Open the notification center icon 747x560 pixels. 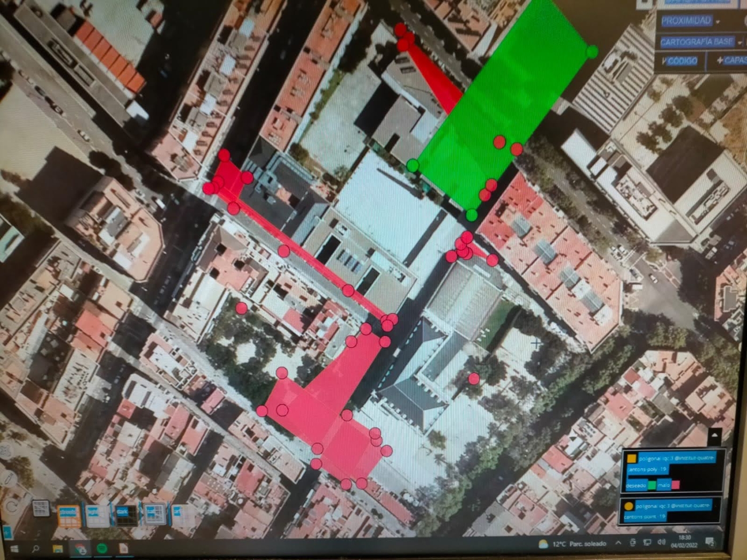[710, 542]
